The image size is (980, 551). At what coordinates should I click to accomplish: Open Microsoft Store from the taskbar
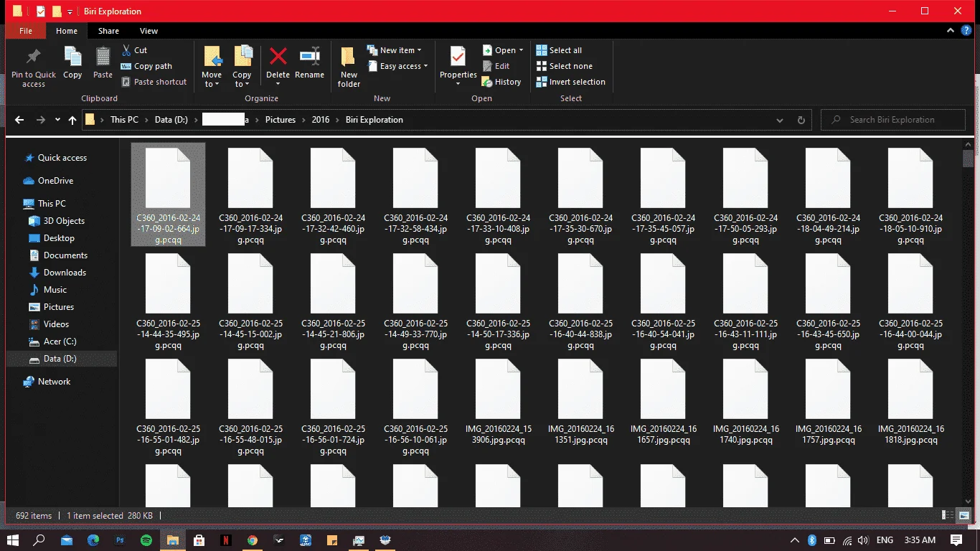point(199,540)
